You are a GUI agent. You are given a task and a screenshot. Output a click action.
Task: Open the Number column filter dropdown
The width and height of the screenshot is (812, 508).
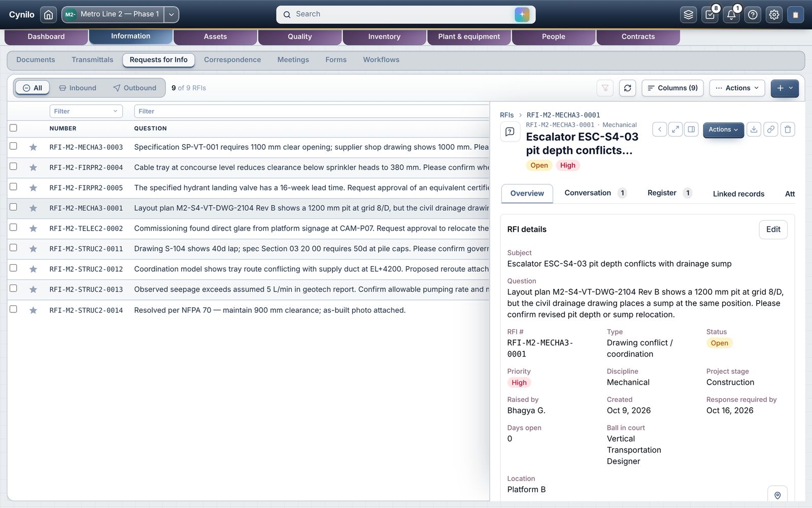click(x=86, y=111)
